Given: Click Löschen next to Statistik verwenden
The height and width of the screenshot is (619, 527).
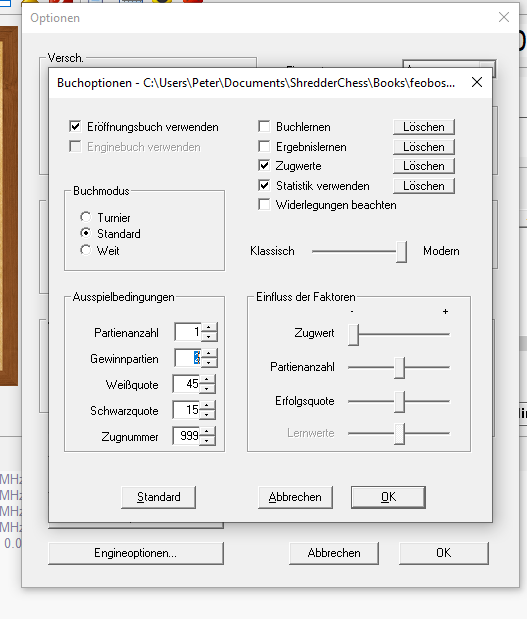Looking at the screenshot, I should [424, 186].
